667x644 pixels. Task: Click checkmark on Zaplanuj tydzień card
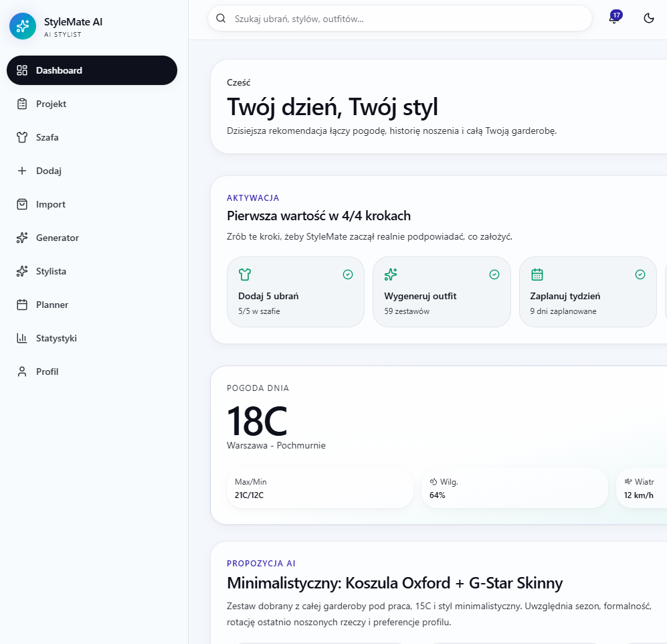click(x=640, y=274)
